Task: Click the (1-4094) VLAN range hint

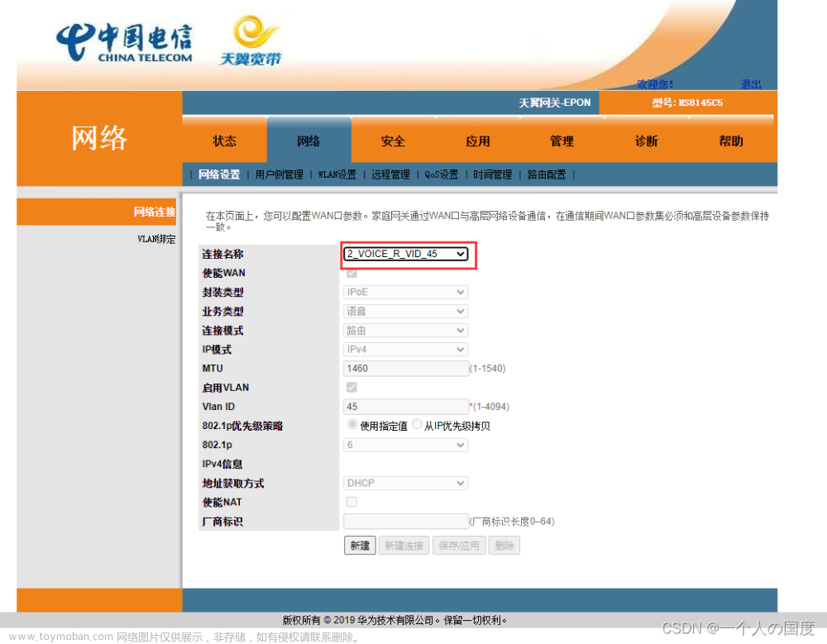Action: (491, 407)
